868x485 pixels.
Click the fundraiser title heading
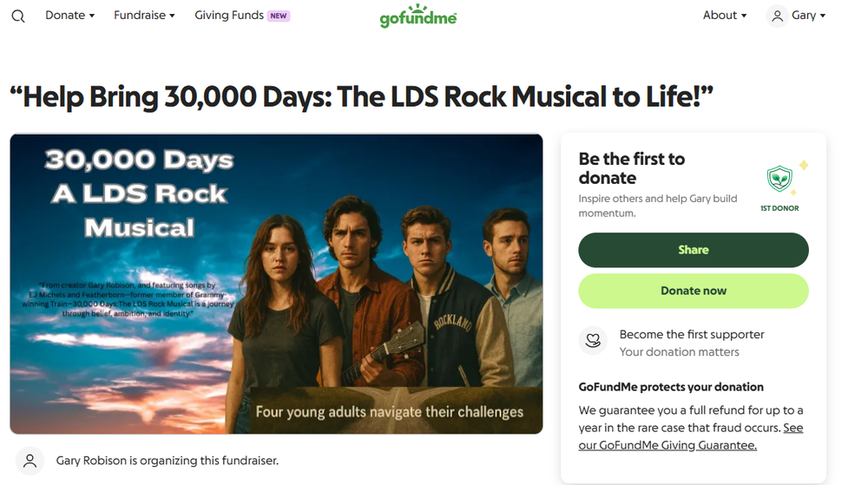click(361, 97)
